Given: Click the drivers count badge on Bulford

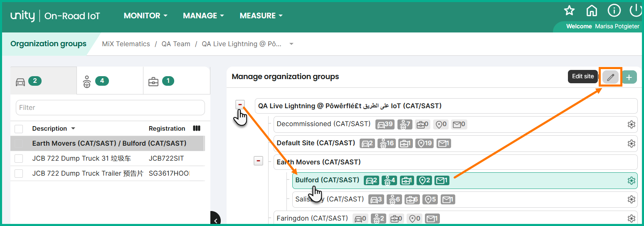Looking at the screenshot, I should 389,180.
